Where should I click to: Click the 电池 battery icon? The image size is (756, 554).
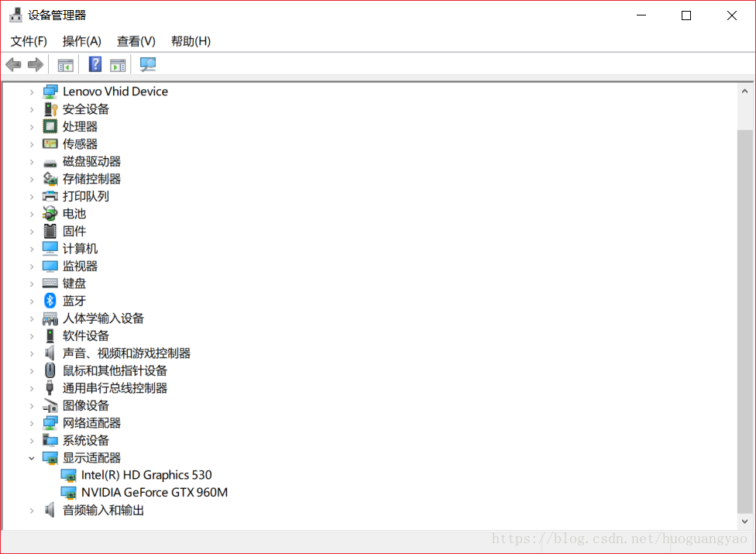(50, 214)
